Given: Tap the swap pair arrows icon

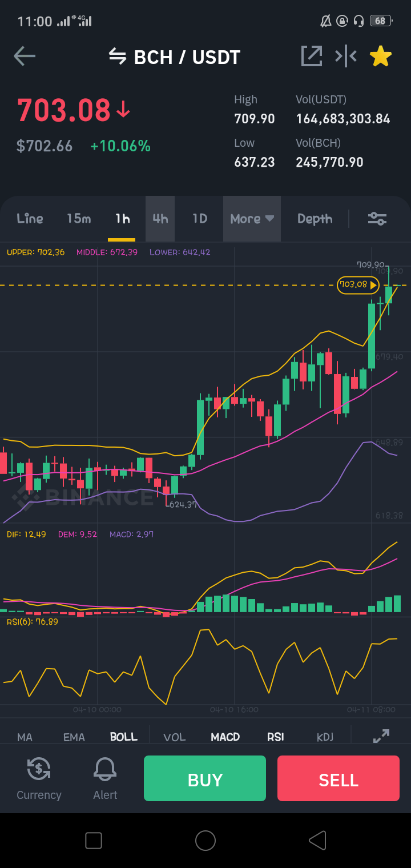Looking at the screenshot, I should tap(118, 56).
